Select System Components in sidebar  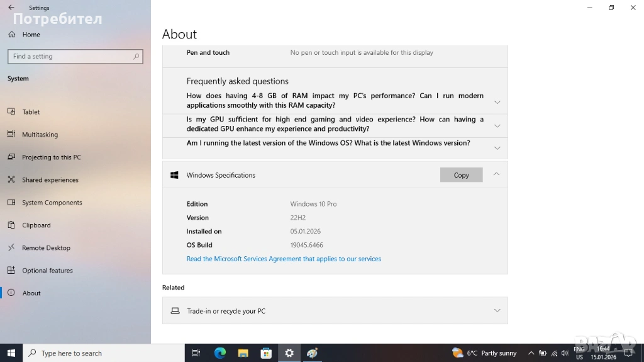tap(52, 203)
